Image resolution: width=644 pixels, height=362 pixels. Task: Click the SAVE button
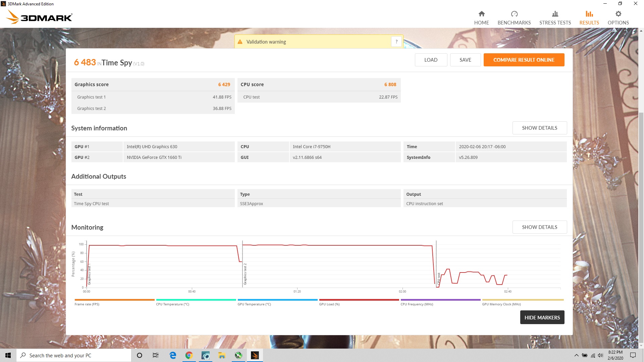point(465,60)
